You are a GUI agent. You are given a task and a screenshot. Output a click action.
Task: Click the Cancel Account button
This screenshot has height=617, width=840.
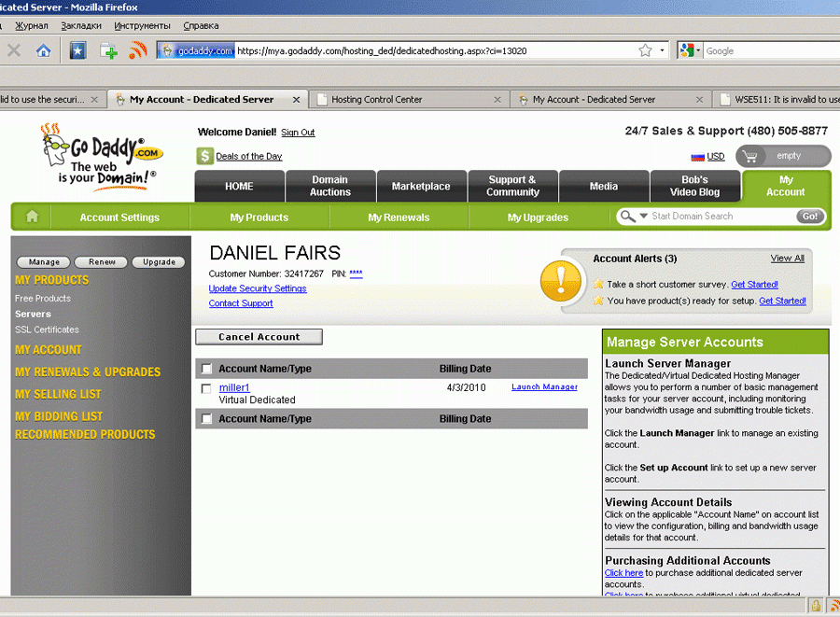coord(259,337)
